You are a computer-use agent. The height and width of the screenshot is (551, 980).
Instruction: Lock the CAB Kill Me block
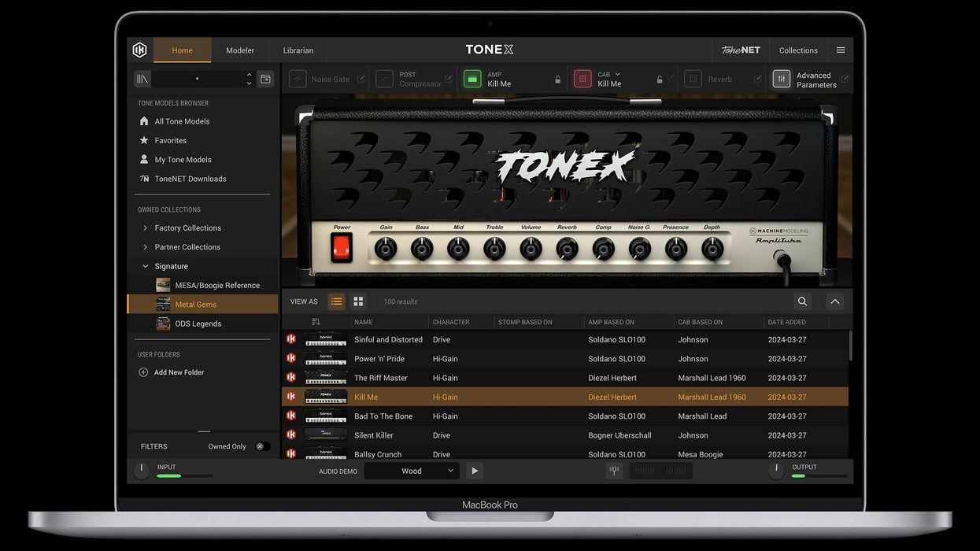click(x=659, y=78)
